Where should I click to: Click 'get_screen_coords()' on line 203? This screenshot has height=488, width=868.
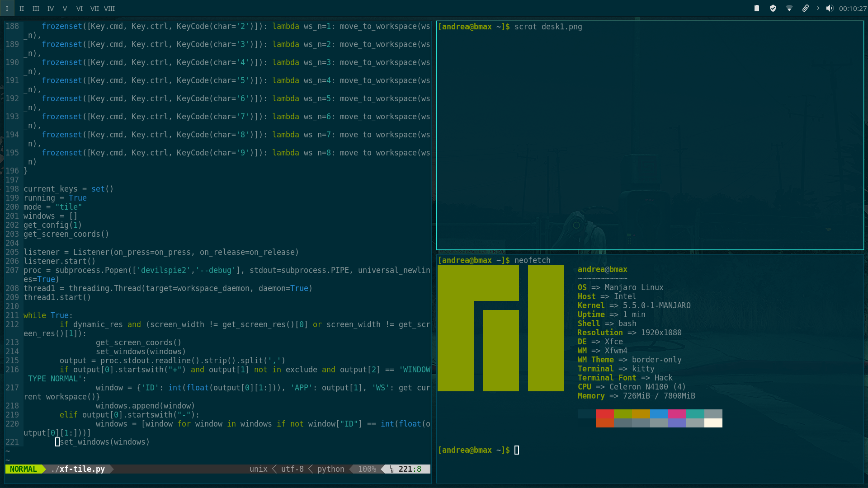(x=66, y=234)
